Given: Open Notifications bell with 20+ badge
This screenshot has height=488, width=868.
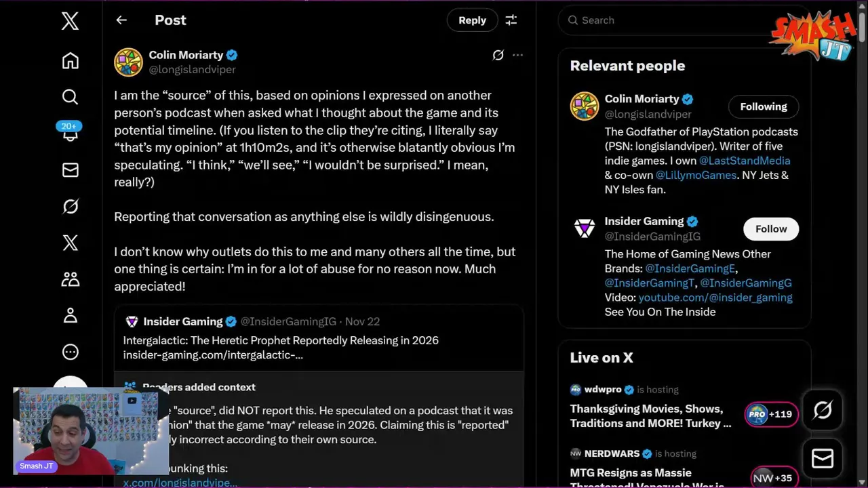Looking at the screenshot, I should (70, 133).
